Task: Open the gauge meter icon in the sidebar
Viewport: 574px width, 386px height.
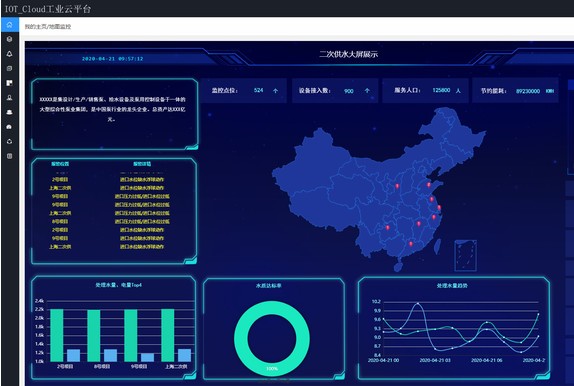Action: click(x=10, y=127)
